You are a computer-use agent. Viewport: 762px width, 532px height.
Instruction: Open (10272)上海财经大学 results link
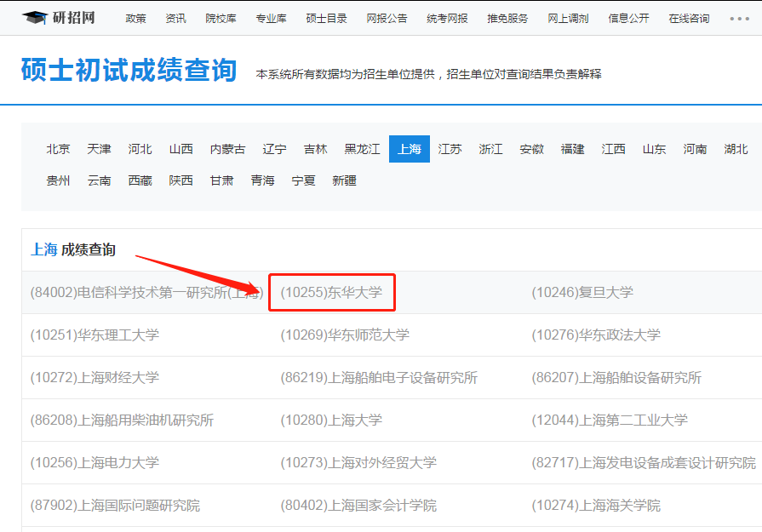click(x=95, y=378)
